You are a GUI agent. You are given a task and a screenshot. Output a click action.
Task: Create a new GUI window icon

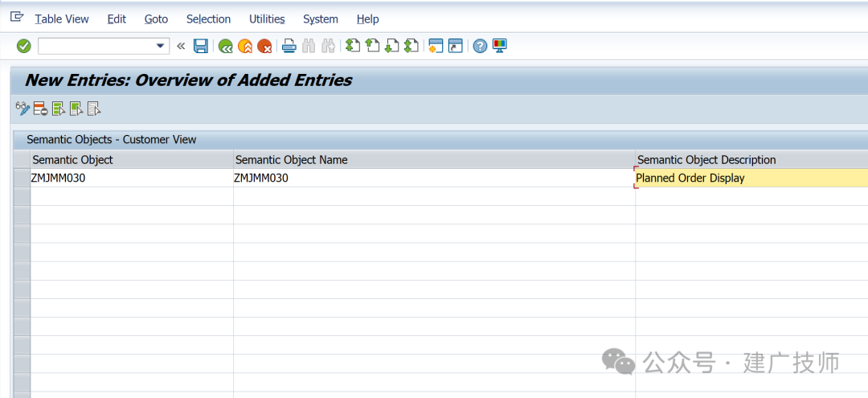(x=436, y=46)
